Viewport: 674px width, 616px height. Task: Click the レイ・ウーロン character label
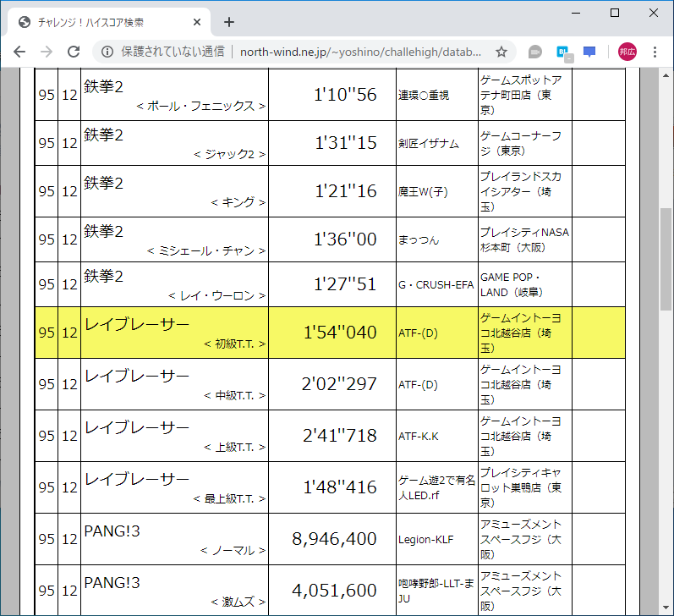pyautogui.click(x=216, y=296)
